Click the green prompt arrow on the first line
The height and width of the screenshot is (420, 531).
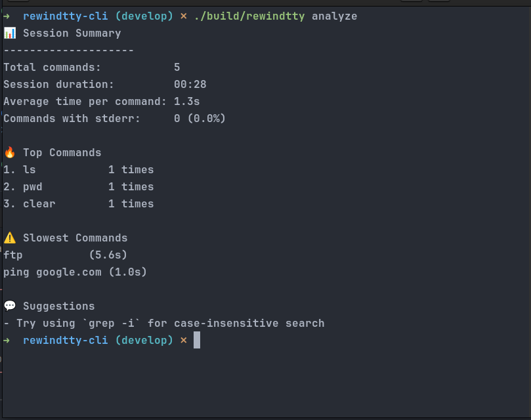pyautogui.click(x=7, y=16)
